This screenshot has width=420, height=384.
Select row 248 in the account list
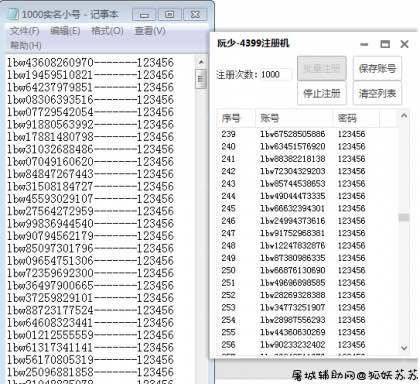tap(307, 245)
